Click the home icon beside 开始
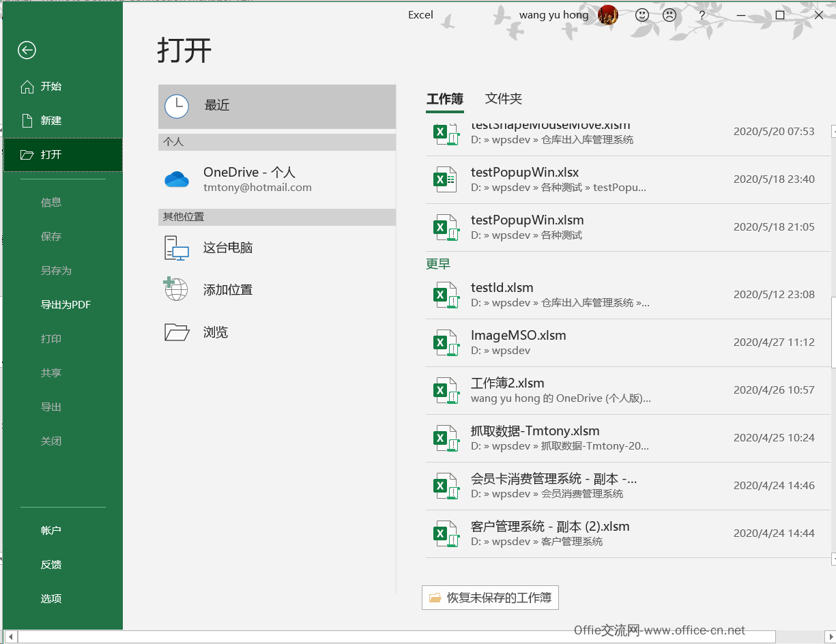This screenshot has width=836, height=644. point(27,87)
